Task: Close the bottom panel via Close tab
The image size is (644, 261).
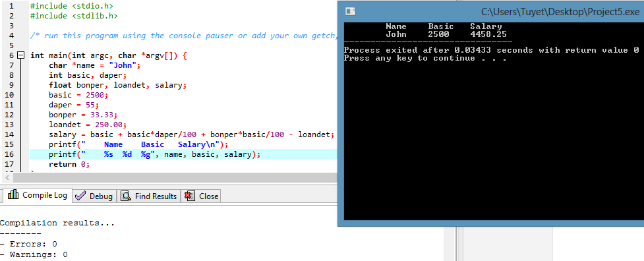Action: click(201, 196)
